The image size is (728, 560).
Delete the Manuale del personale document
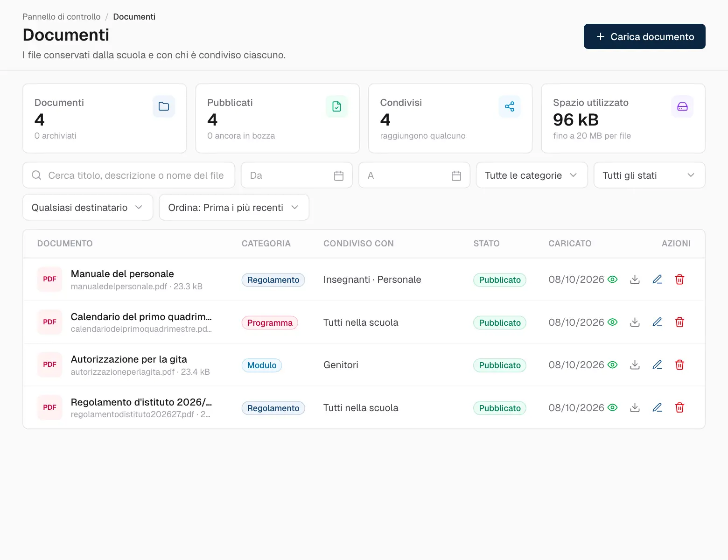click(x=679, y=280)
